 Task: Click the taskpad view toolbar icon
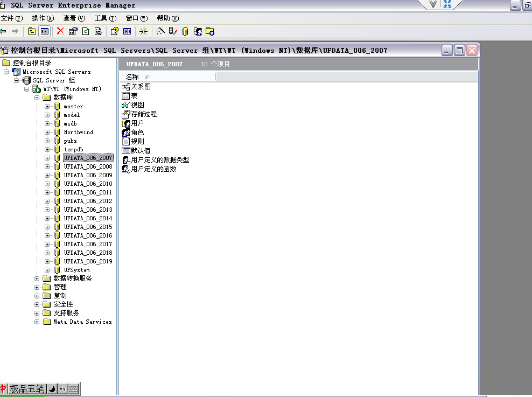(x=127, y=32)
